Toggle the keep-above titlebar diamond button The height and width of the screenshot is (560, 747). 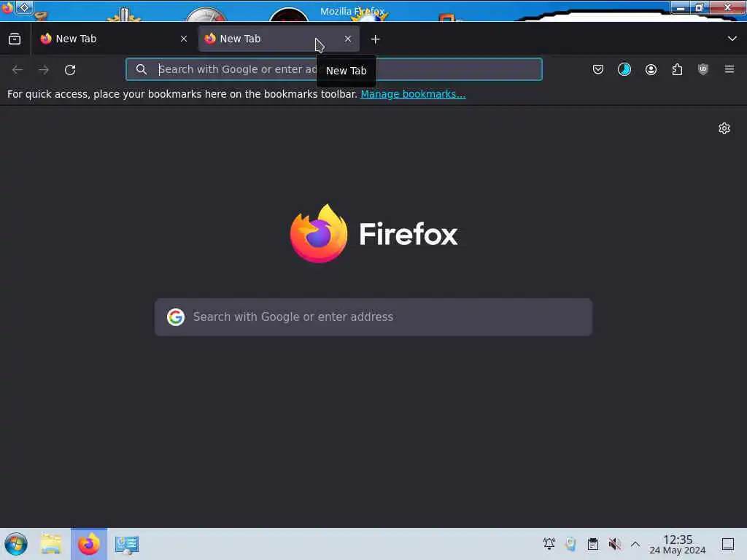click(x=24, y=7)
